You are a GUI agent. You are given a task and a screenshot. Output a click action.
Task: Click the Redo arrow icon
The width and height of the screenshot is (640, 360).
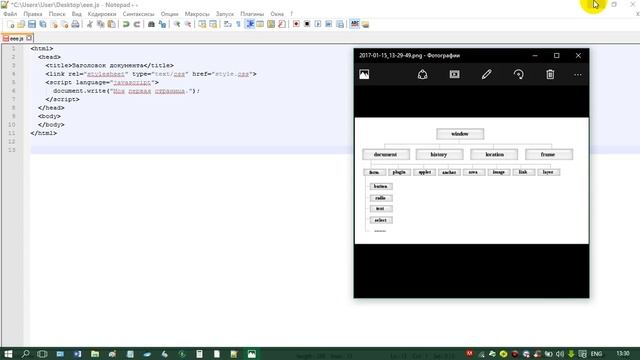pyautogui.click(x=137, y=24)
